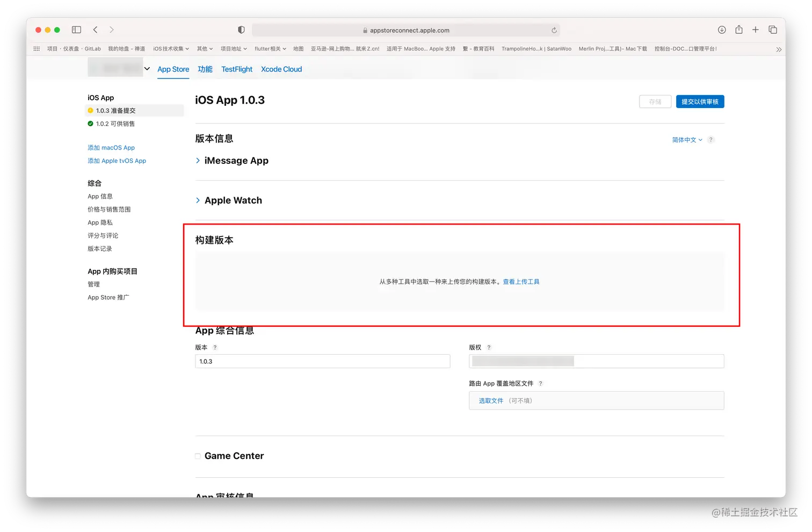The image size is (812, 532).
Task: Open the 亚马逊 shopping bookmark
Action: 345,48
